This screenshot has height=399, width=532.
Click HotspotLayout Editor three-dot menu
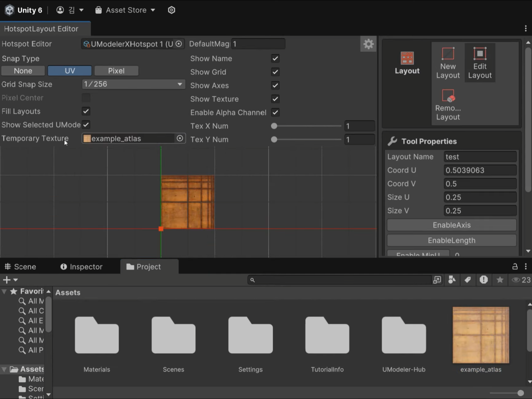(526, 29)
